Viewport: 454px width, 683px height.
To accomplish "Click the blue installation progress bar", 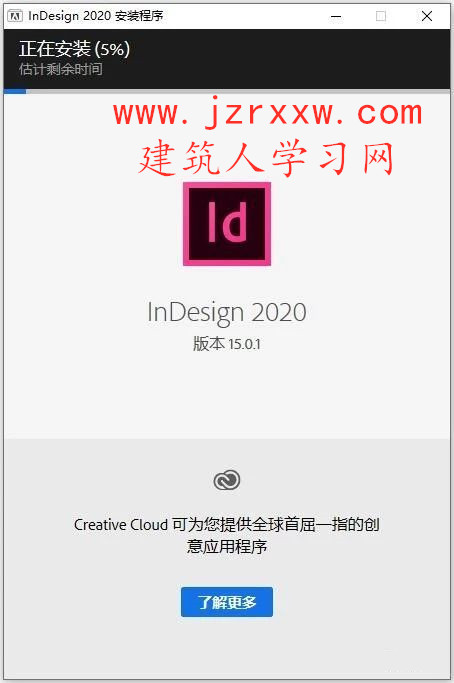I will coord(15,91).
